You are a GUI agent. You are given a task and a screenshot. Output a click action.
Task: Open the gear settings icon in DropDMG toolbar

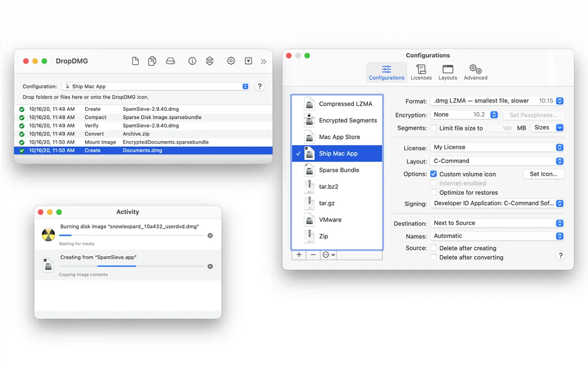pyautogui.click(x=231, y=61)
